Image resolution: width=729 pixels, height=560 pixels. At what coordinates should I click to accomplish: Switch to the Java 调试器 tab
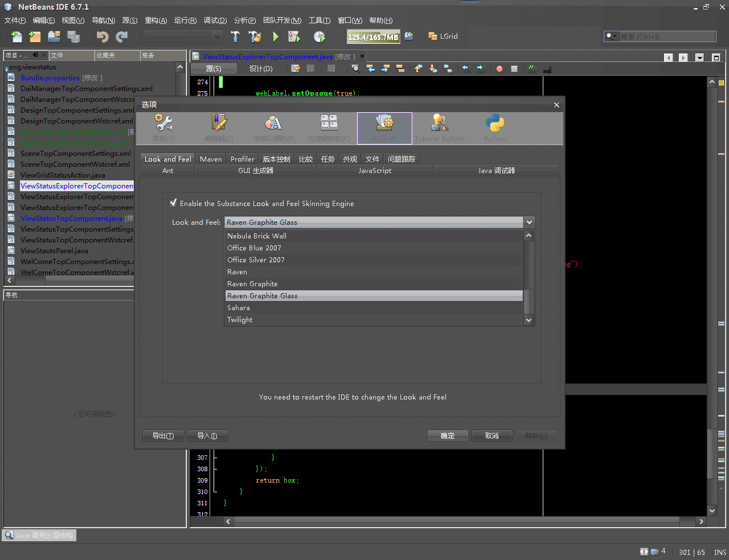click(496, 170)
